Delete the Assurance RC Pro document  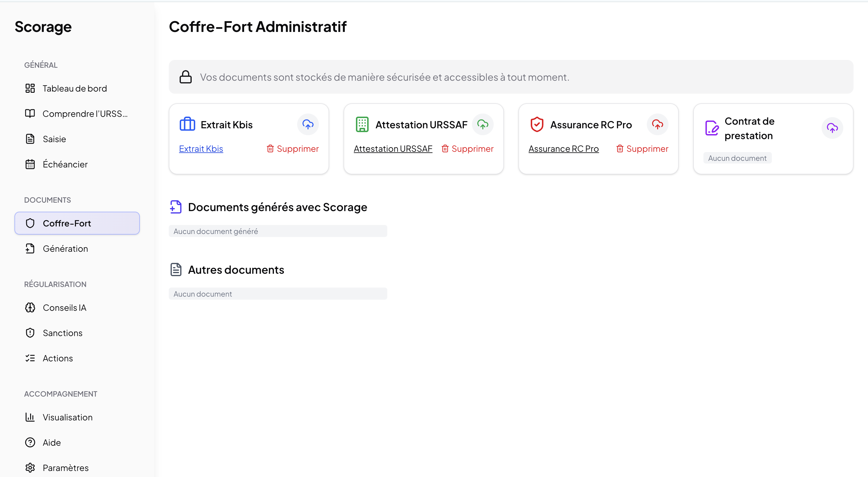pyautogui.click(x=642, y=148)
